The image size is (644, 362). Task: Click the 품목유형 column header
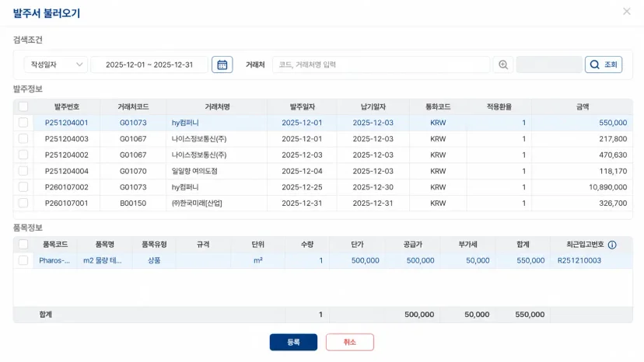click(154, 245)
